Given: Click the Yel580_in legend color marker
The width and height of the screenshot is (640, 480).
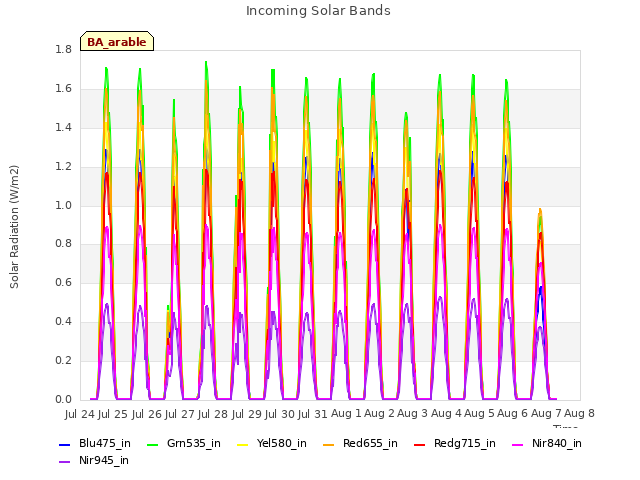Looking at the screenshot, I should [243, 444].
